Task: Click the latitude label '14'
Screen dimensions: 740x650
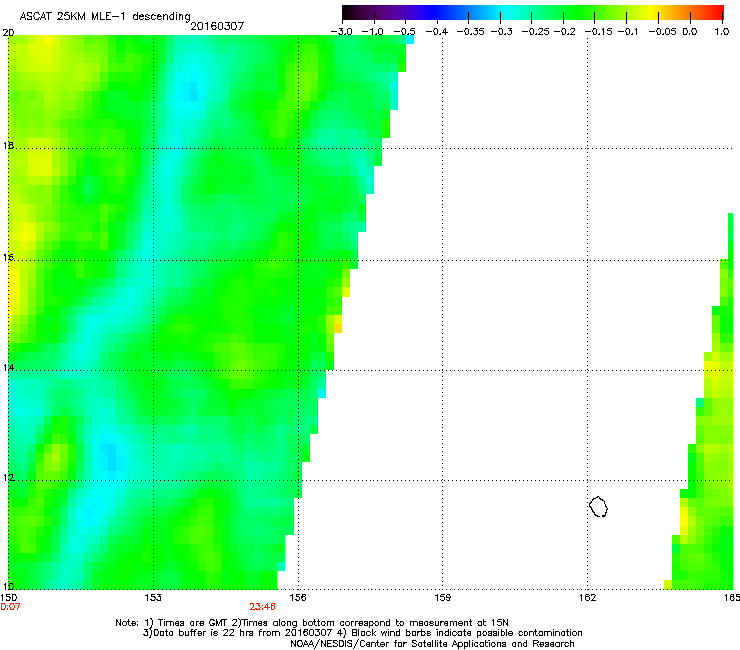Action: [8, 367]
